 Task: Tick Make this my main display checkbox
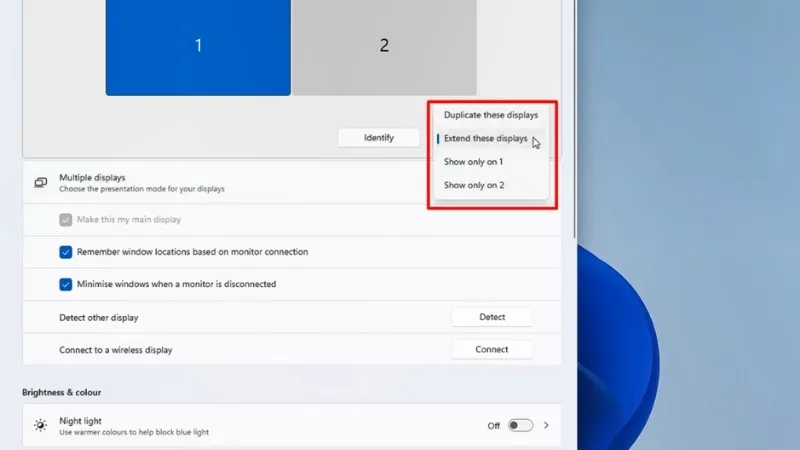pyautogui.click(x=66, y=220)
